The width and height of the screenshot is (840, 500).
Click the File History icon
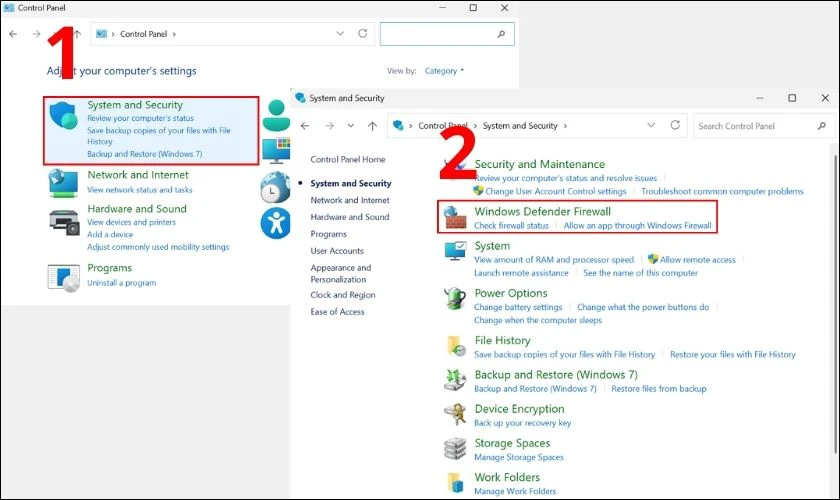click(456, 346)
